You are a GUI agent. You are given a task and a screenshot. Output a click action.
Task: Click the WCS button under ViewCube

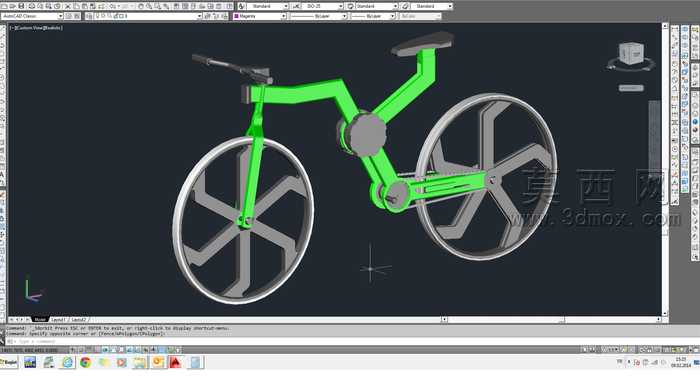click(x=631, y=88)
